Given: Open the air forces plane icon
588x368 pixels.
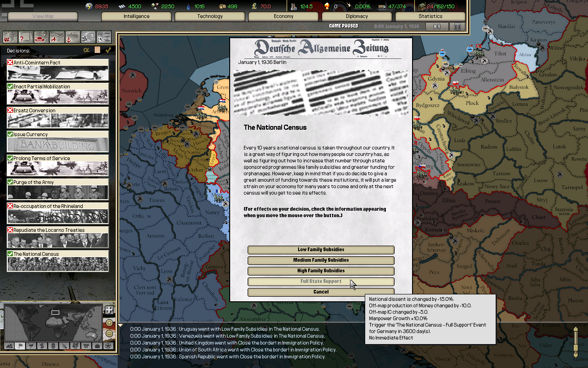Looking at the screenshot, I should click(x=57, y=37).
